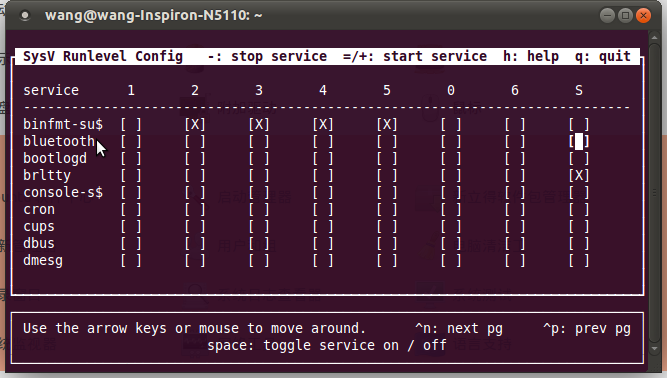667x378 pixels.
Task: Enable cron checkbox for runlevel 2
Action: coord(195,209)
